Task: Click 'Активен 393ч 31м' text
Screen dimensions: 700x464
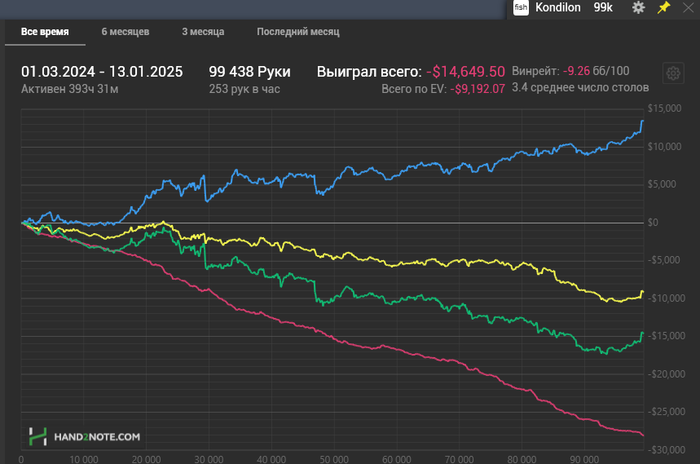Action: 70,89
